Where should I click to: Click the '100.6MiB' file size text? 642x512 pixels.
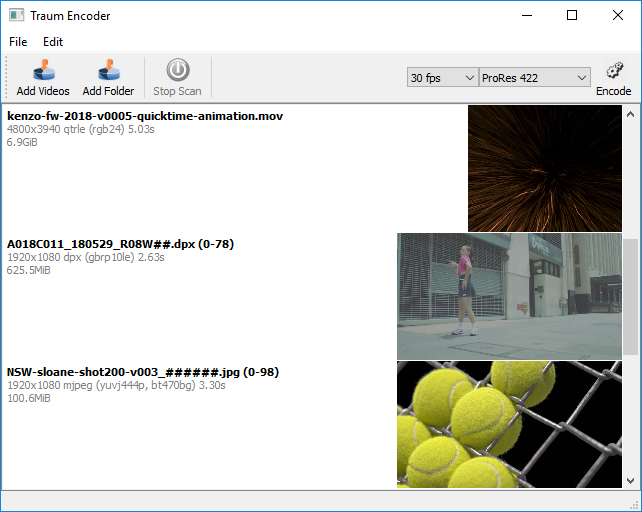[29, 398]
